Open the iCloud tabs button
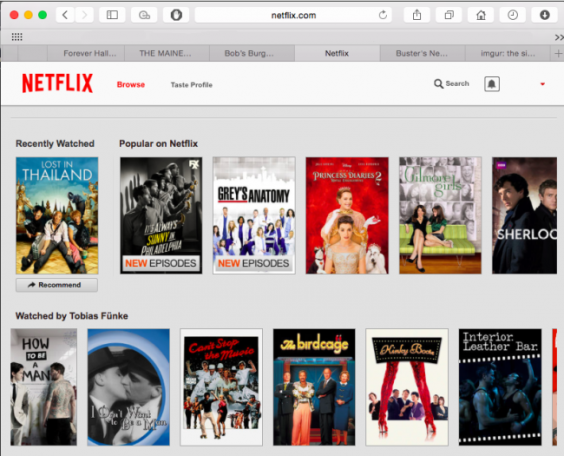The image size is (564, 456). pos(144,15)
